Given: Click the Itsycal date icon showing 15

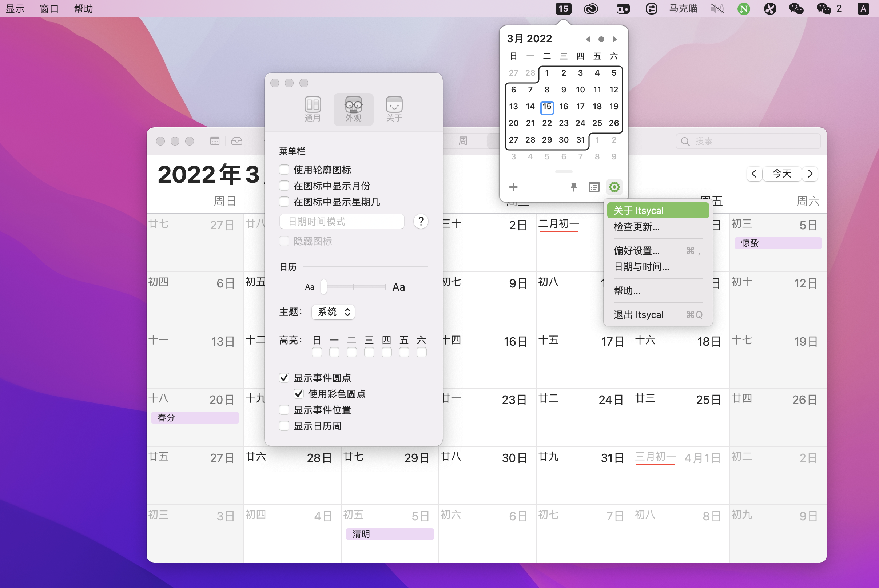Looking at the screenshot, I should click(563, 9).
